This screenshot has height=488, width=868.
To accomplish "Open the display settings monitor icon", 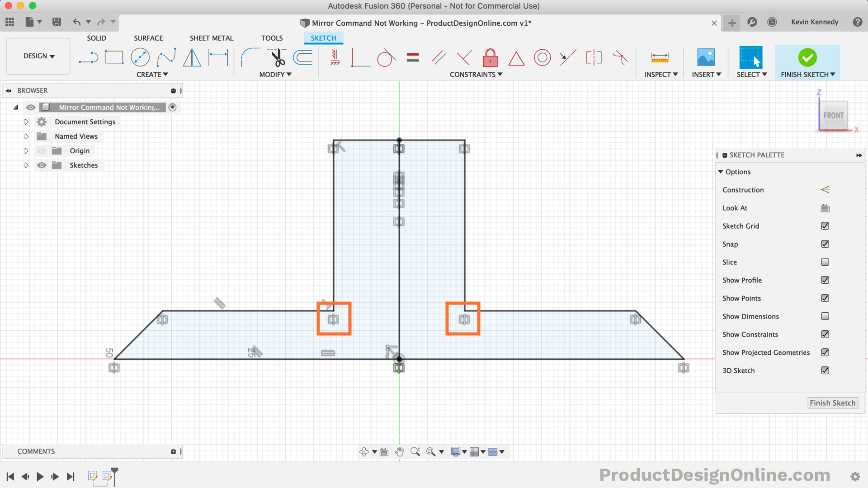I will tap(456, 451).
